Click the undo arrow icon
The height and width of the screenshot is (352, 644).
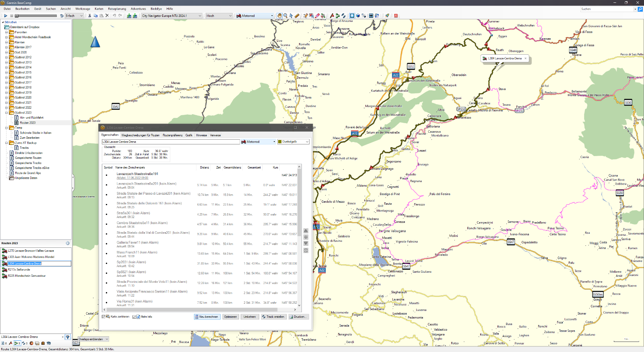click(114, 16)
